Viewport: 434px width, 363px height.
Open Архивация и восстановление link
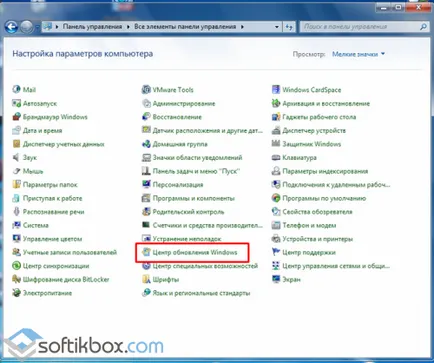point(326,103)
